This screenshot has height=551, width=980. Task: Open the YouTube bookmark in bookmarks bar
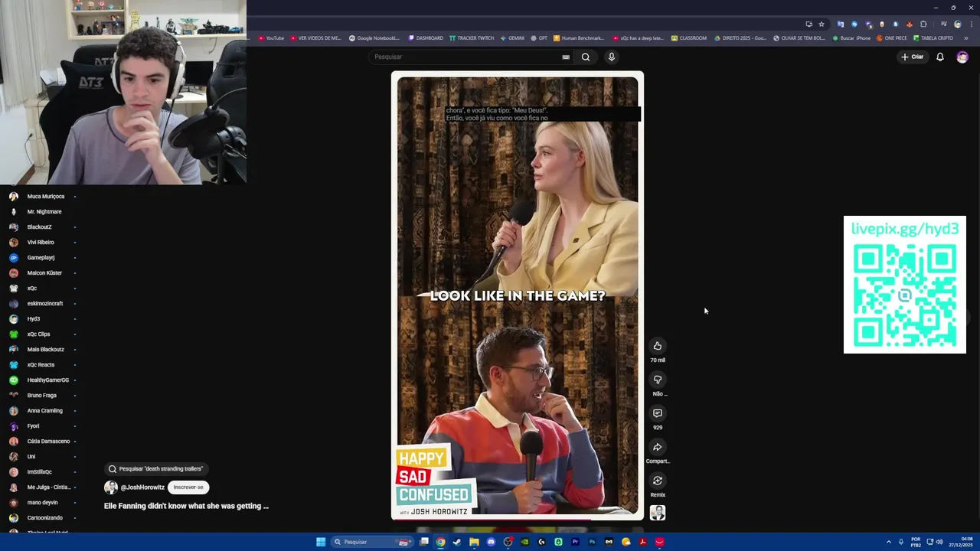coord(271,38)
